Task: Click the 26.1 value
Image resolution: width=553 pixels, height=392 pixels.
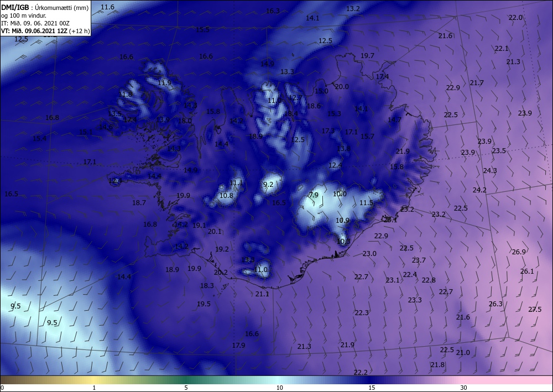Action: 527,271
